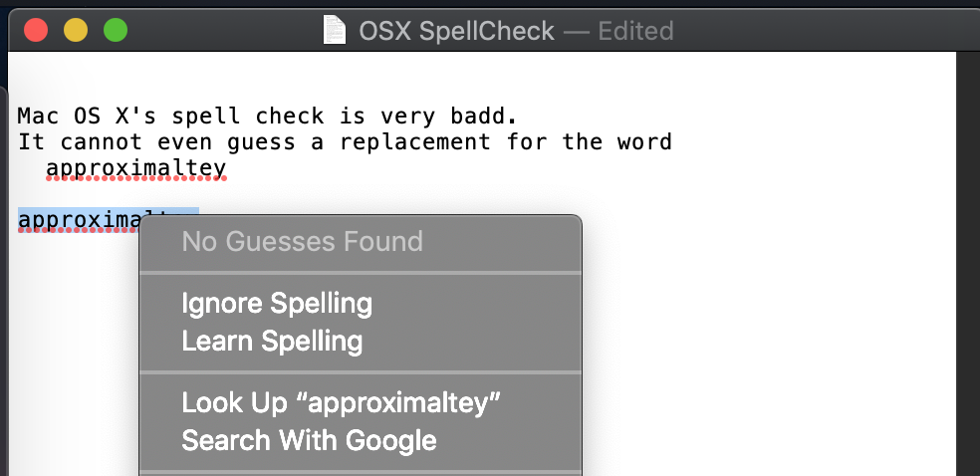
Task: Click the document proxy icon in title bar
Action: [335, 30]
